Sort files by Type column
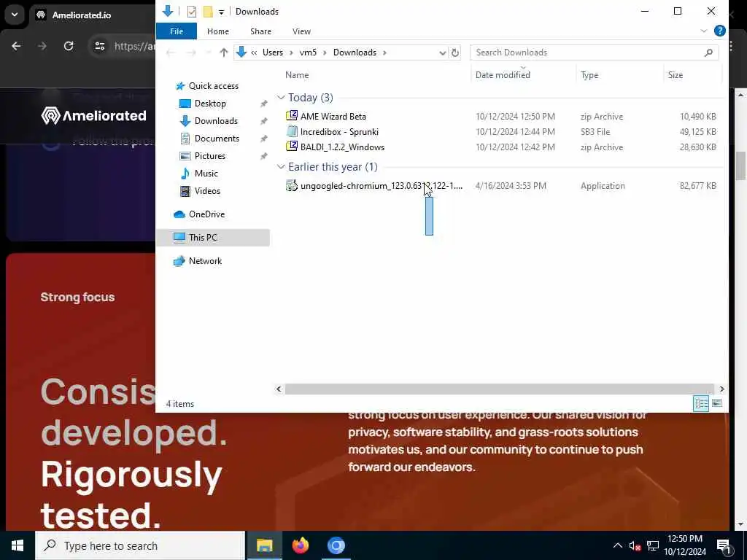The height and width of the screenshot is (560, 747). pyautogui.click(x=589, y=75)
